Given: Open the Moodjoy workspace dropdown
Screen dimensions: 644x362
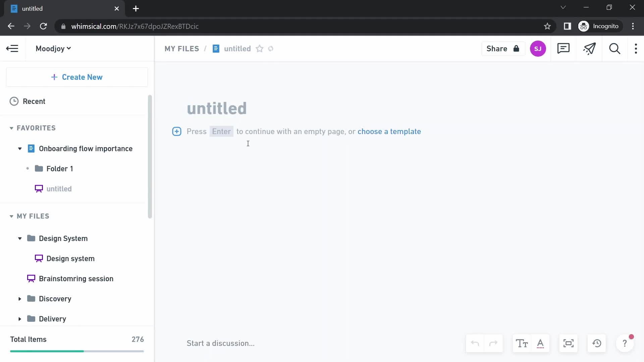Looking at the screenshot, I should click(53, 49).
